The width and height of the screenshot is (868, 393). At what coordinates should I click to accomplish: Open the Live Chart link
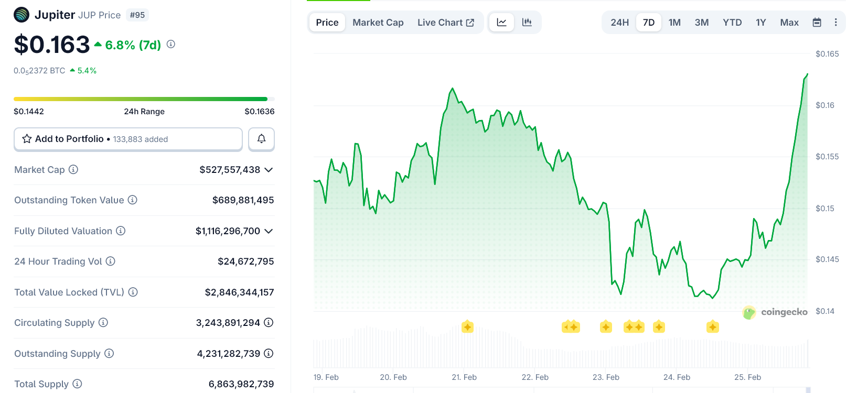tap(445, 23)
